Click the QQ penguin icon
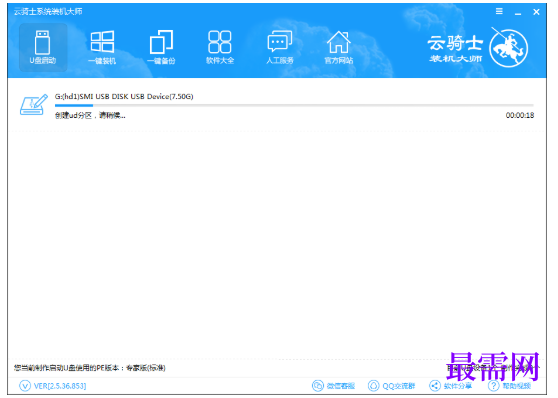This screenshot has height=398, width=558. tap(373, 386)
